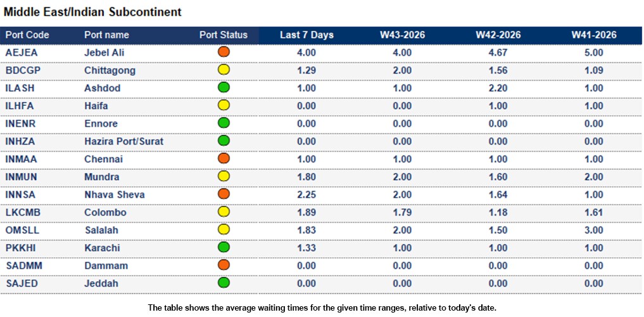Click the Salalah port name
The height and width of the screenshot is (317, 644).
pos(101,230)
